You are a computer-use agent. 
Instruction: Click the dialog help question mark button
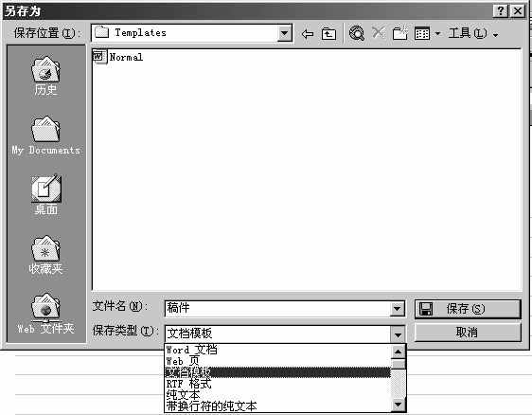(501, 11)
